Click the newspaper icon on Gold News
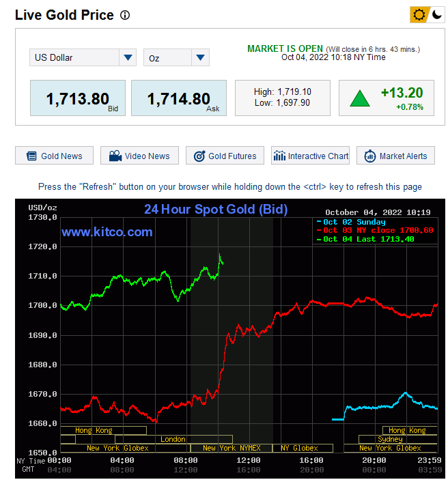Image resolution: width=448 pixels, height=482 pixels. [x=31, y=156]
